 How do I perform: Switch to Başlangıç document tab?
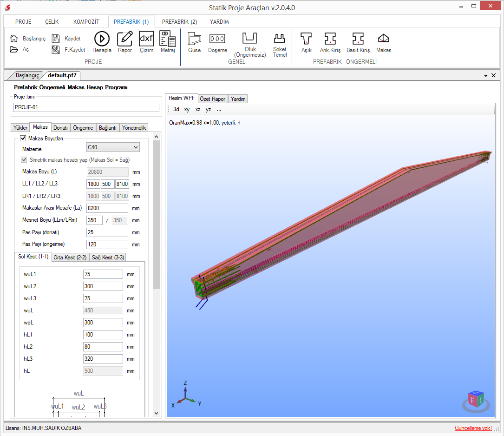click(27, 75)
